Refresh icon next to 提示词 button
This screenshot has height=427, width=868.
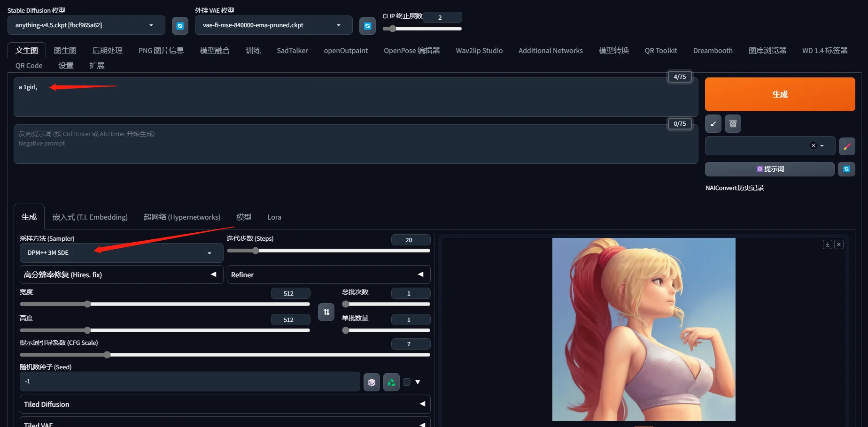[x=846, y=169]
